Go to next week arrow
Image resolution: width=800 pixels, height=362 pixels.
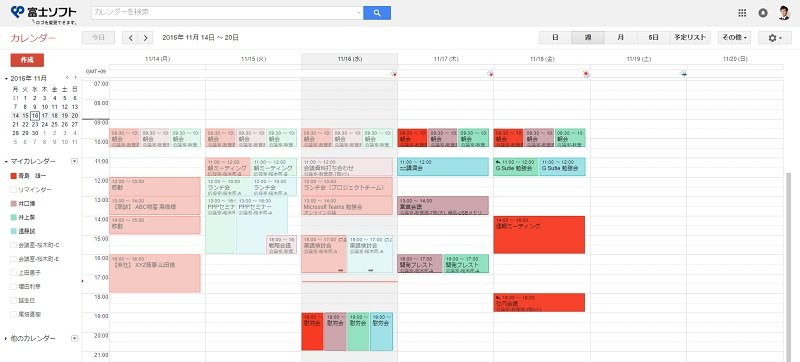click(x=145, y=38)
